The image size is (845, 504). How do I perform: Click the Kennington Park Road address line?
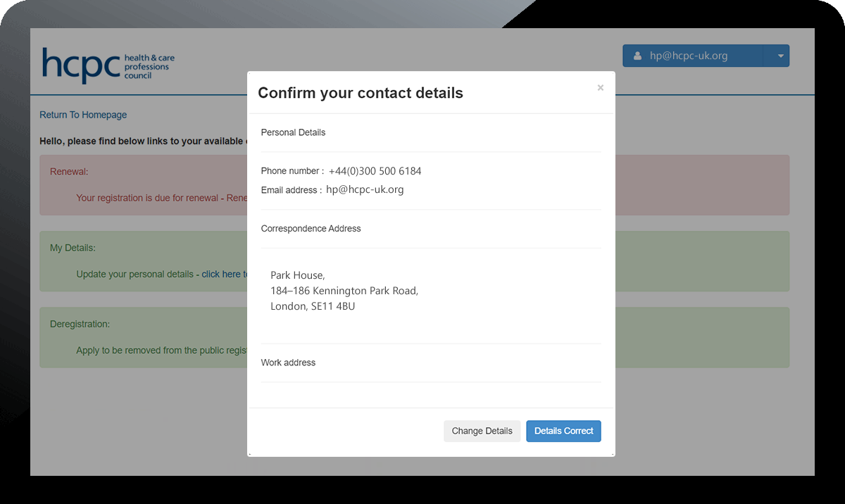click(x=344, y=291)
